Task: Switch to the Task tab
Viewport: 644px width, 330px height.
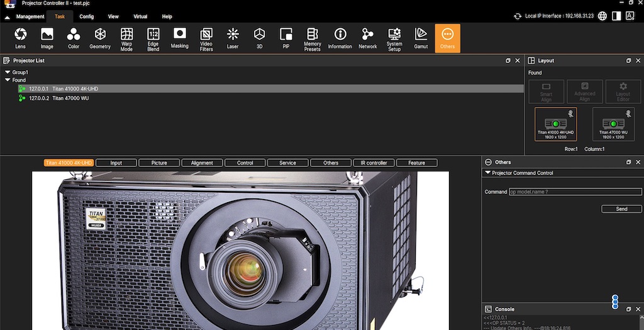Action: pyautogui.click(x=60, y=16)
